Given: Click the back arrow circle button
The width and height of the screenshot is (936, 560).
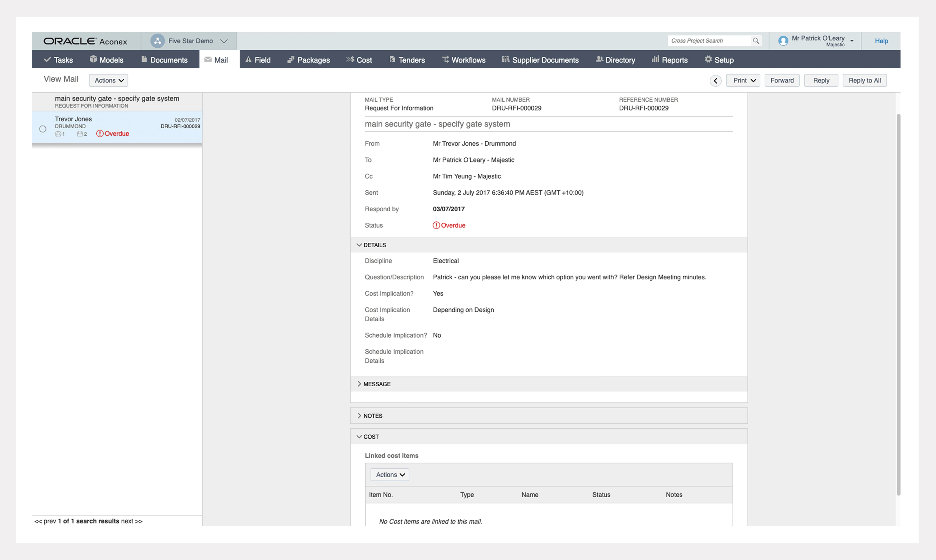Looking at the screenshot, I should [715, 80].
